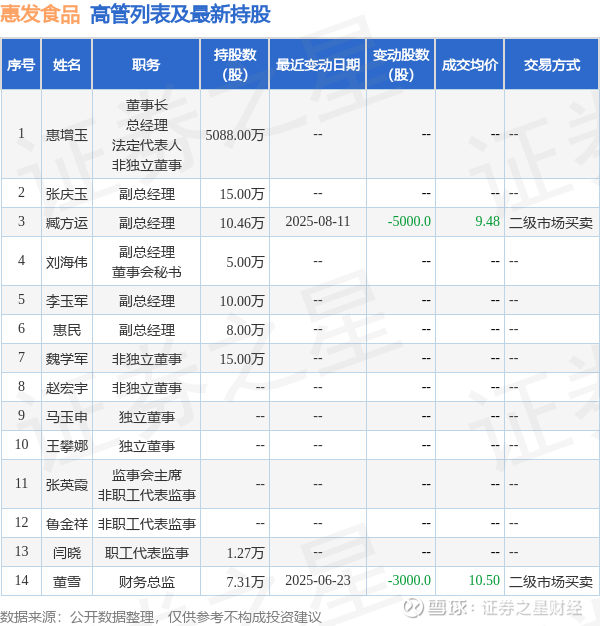The width and height of the screenshot is (600, 626).
Task: Select the 最近变动日期 column header
Action: point(318,64)
